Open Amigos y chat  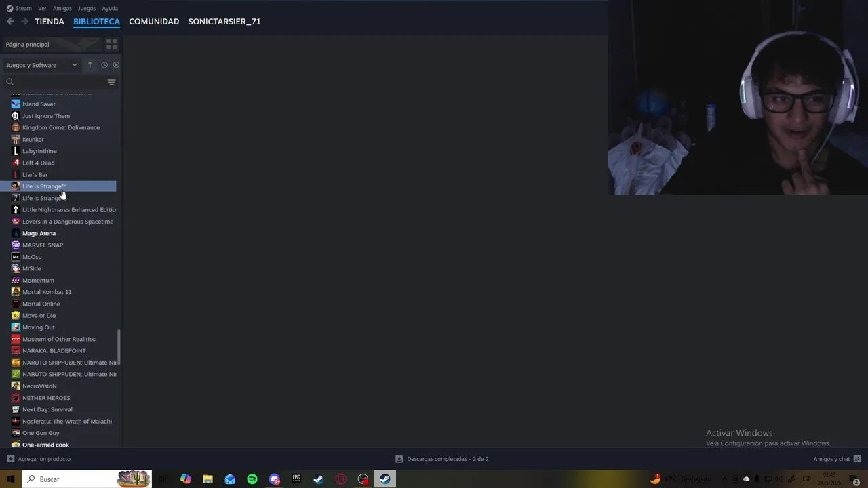tap(837, 459)
